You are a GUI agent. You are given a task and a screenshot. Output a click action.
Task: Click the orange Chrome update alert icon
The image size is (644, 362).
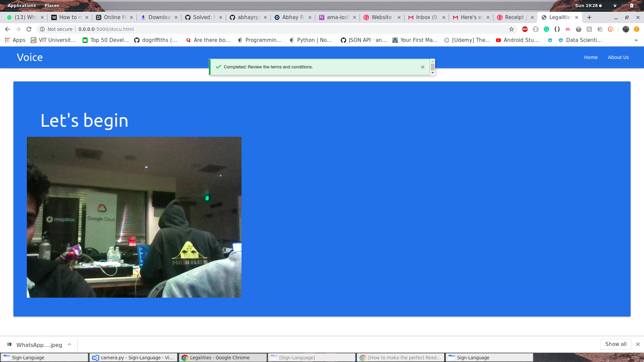[x=636, y=29]
